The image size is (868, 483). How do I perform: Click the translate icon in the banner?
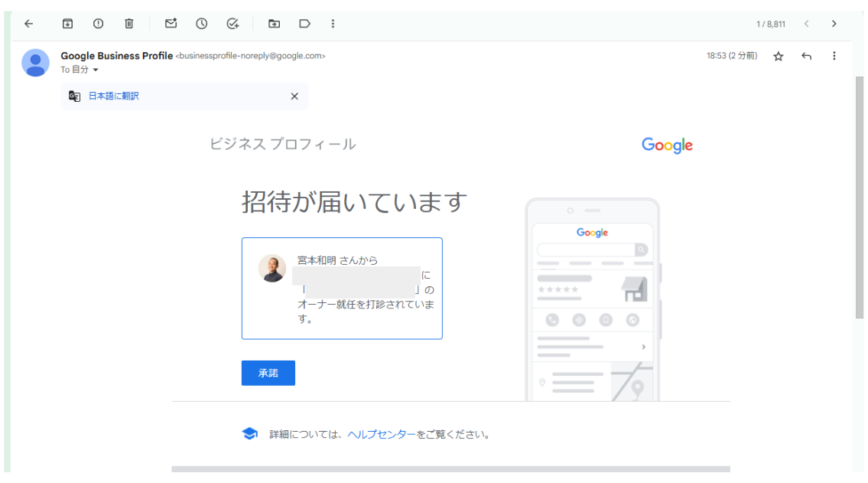[x=74, y=96]
